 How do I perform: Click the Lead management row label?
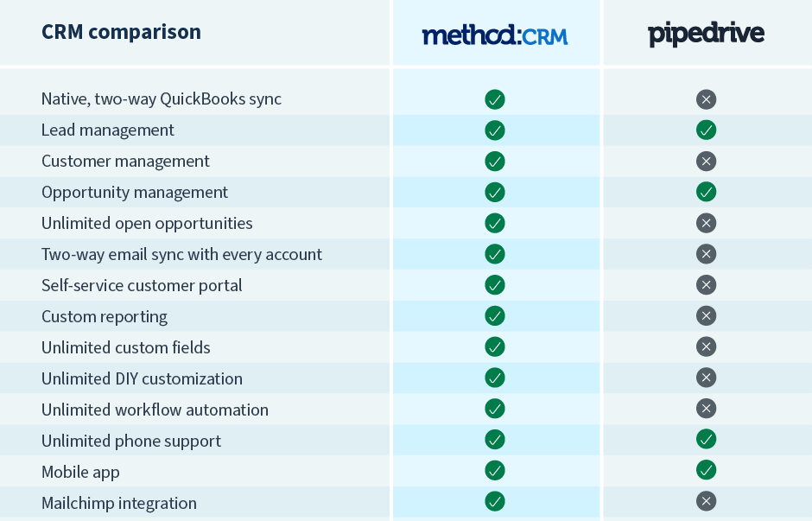(108, 130)
